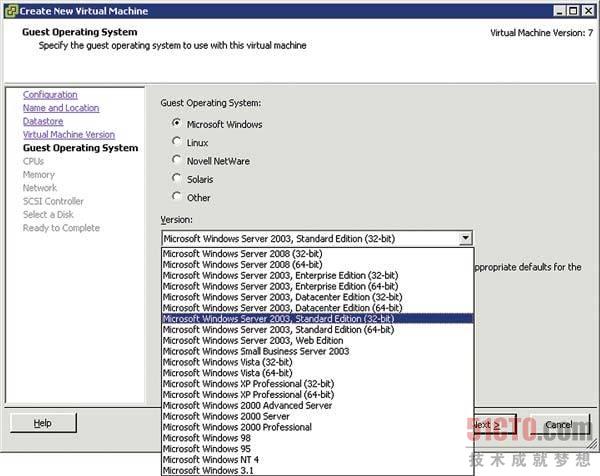Select Microsoft Windows 2000 Server entry
Viewport: 600px width, 476px height.
coord(317,416)
